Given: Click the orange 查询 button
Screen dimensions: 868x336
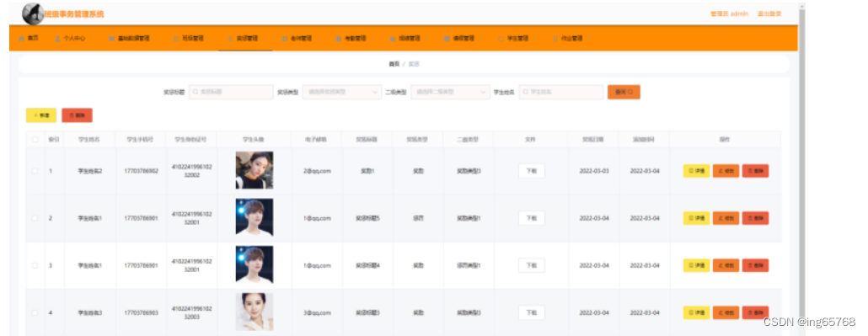Looking at the screenshot, I should click(624, 92).
